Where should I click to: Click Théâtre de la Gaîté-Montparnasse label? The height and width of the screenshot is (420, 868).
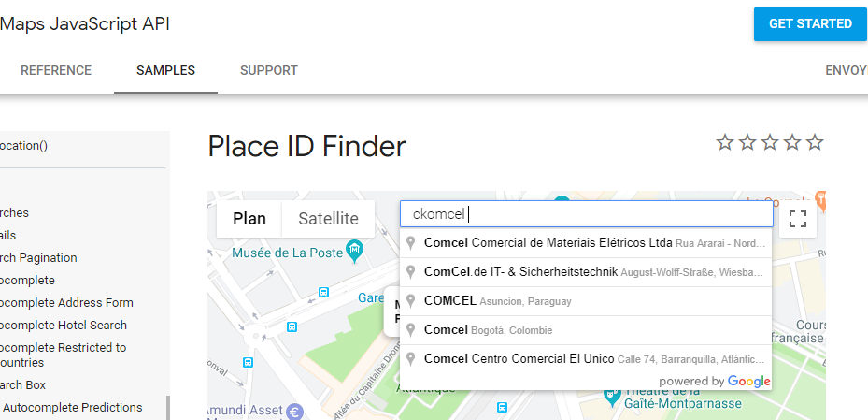pos(683,397)
